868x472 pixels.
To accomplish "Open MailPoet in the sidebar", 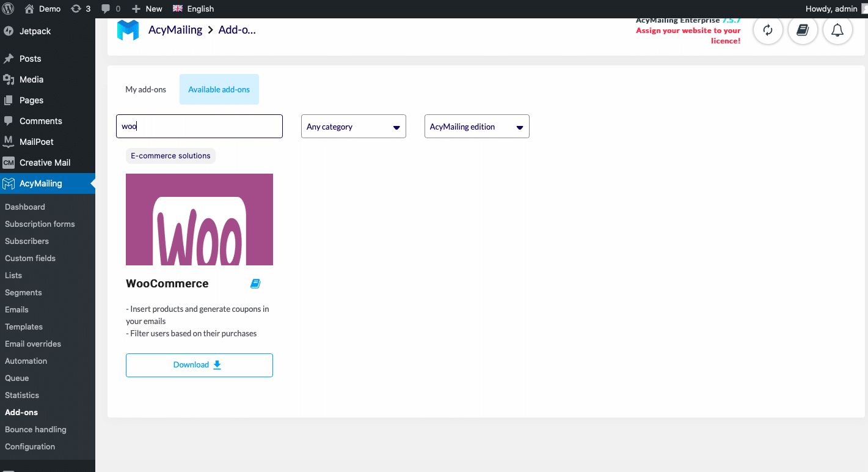I will point(48,142).
